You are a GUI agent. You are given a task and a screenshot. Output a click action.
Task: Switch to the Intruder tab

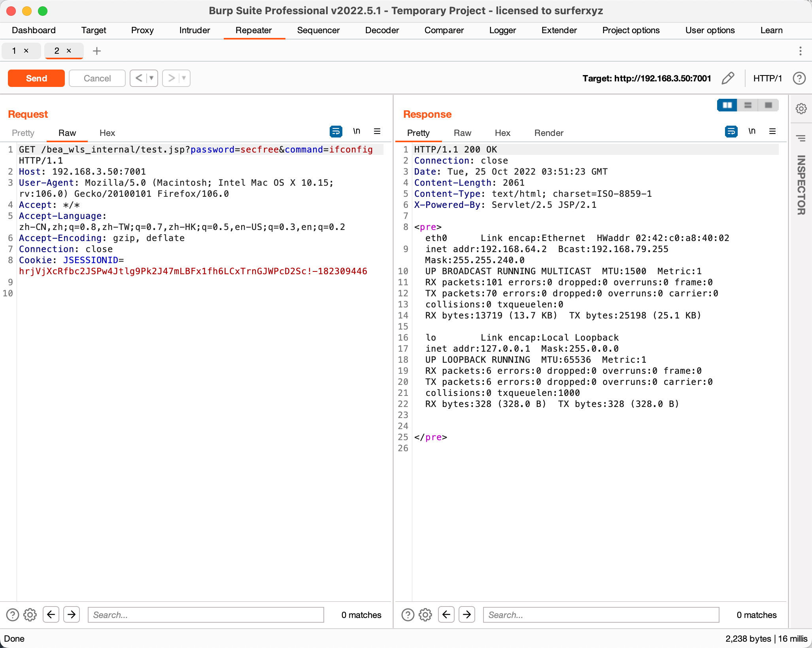point(195,30)
